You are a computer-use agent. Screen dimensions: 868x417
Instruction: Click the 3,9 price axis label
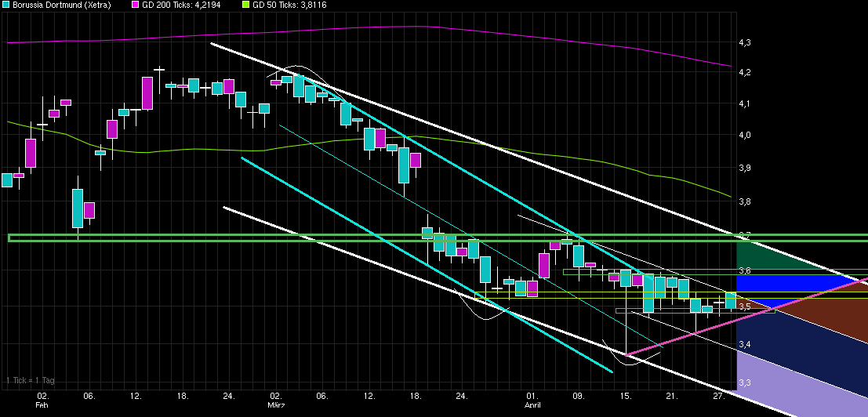click(745, 168)
